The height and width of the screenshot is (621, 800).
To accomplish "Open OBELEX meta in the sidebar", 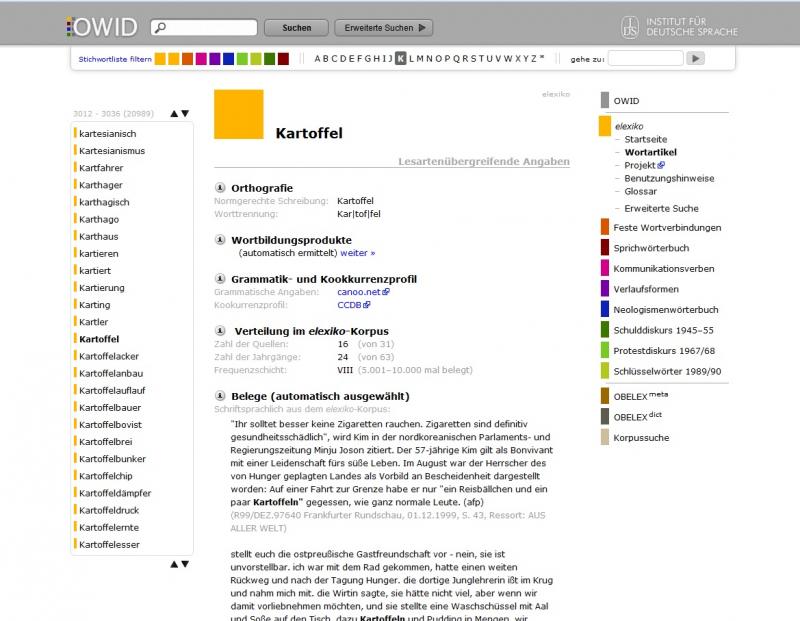I will (640, 395).
